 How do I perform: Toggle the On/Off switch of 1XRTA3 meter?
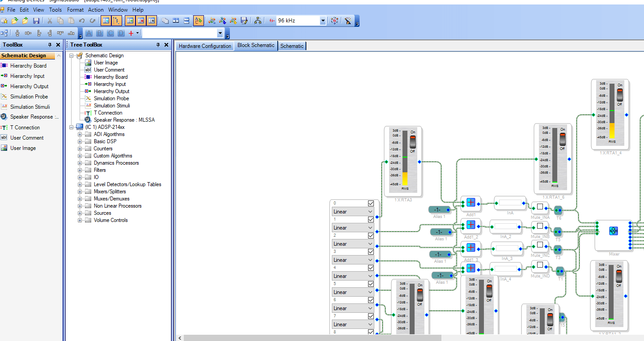pyautogui.click(x=412, y=142)
